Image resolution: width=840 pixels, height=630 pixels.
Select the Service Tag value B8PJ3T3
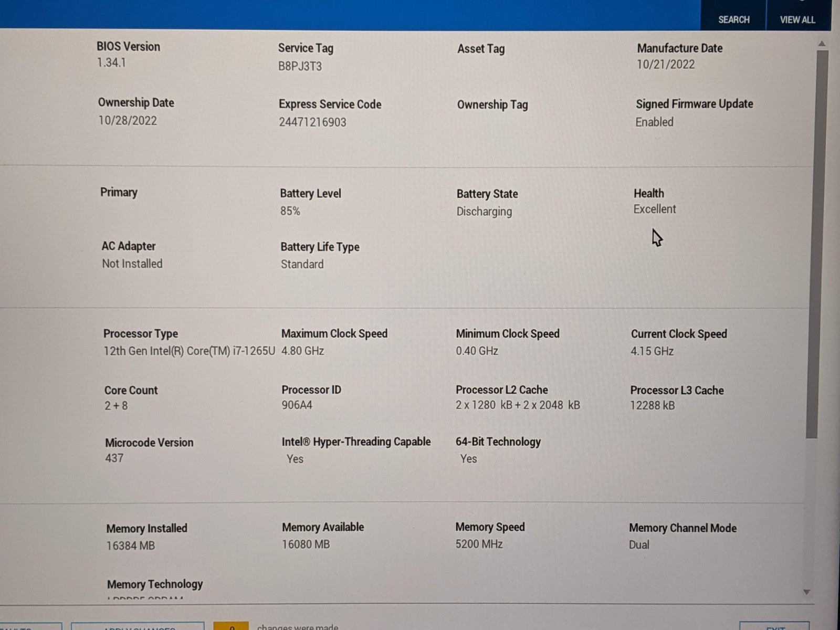300,66
